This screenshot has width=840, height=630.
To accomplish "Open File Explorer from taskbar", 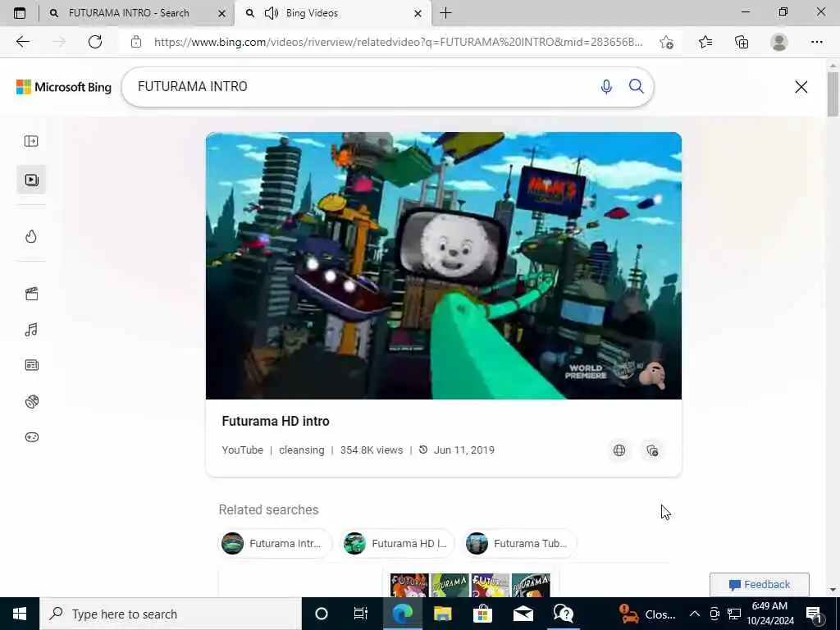I will [442, 614].
